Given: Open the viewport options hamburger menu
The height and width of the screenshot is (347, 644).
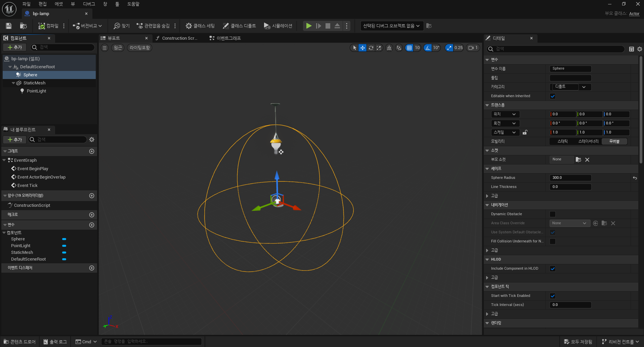Looking at the screenshot, I should pyautogui.click(x=105, y=48).
